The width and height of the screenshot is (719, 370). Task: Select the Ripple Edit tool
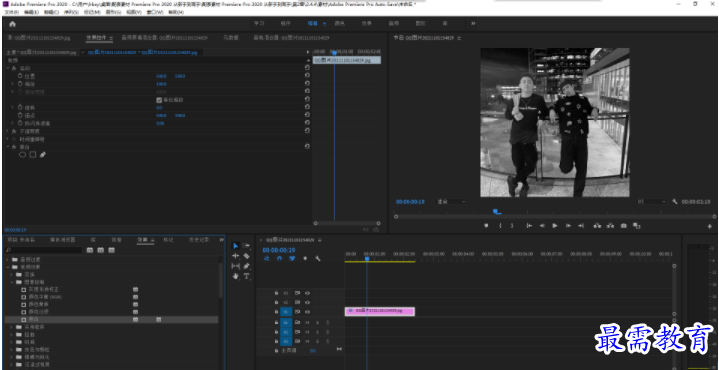(x=236, y=256)
